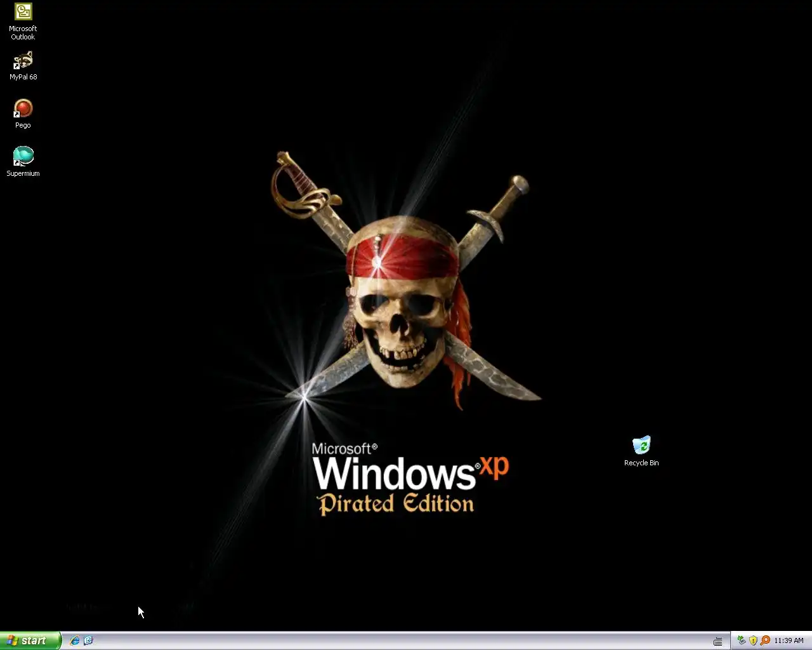
Task: Open the yellow security shield tray icon
Action: (753, 640)
